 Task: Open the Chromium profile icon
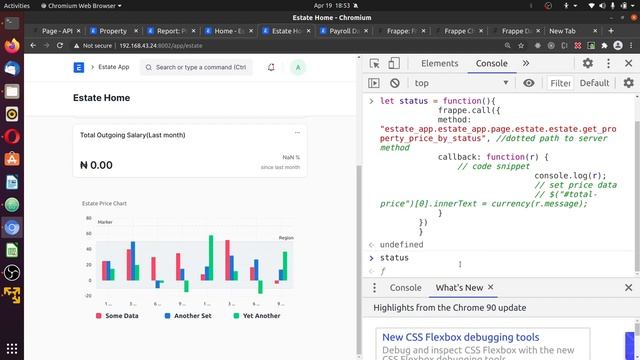pos(618,46)
